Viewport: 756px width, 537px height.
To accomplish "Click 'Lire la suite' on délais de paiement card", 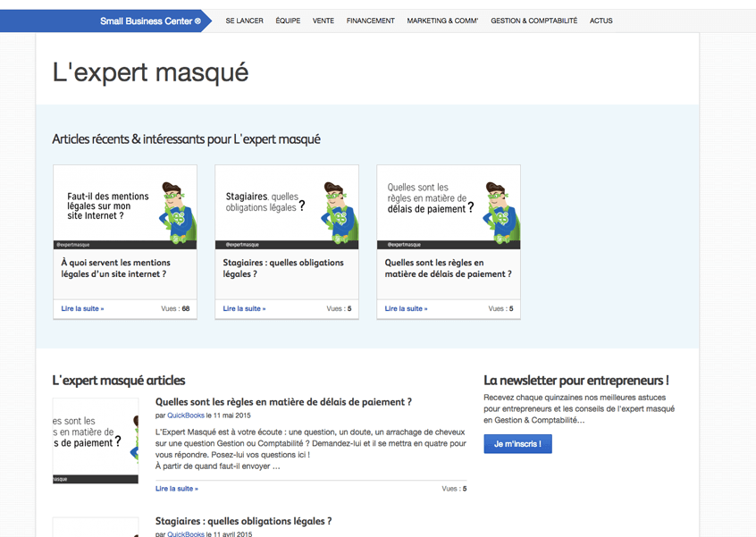I will [x=406, y=308].
